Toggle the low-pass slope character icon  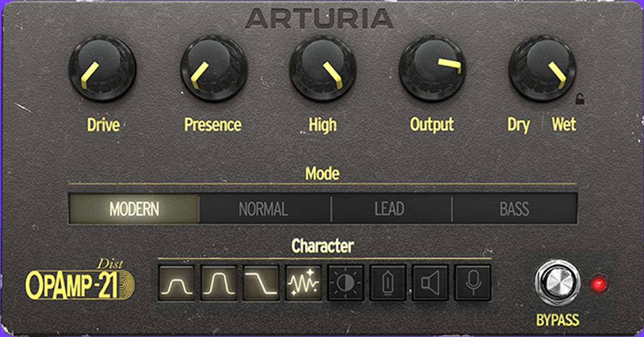click(261, 283)
